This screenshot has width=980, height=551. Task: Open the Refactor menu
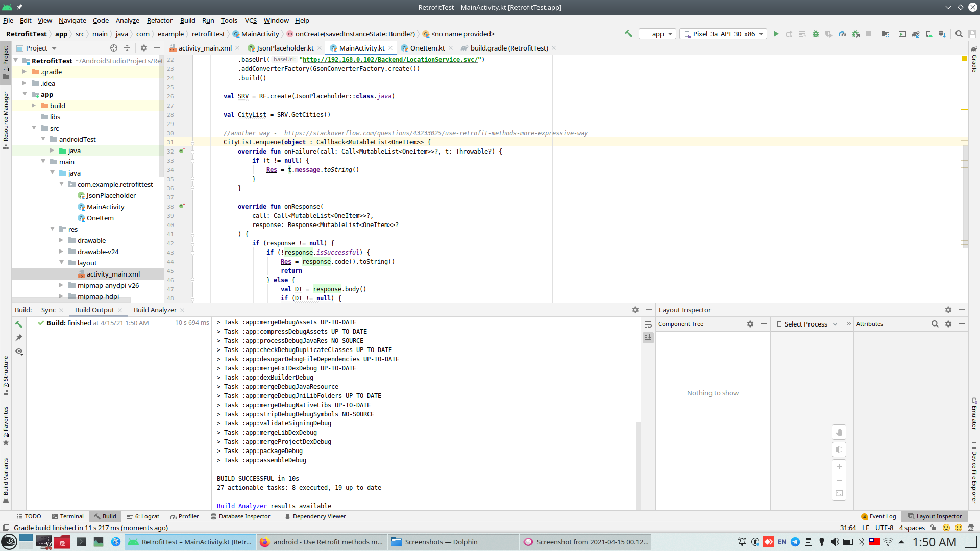(x=159, y=21)
